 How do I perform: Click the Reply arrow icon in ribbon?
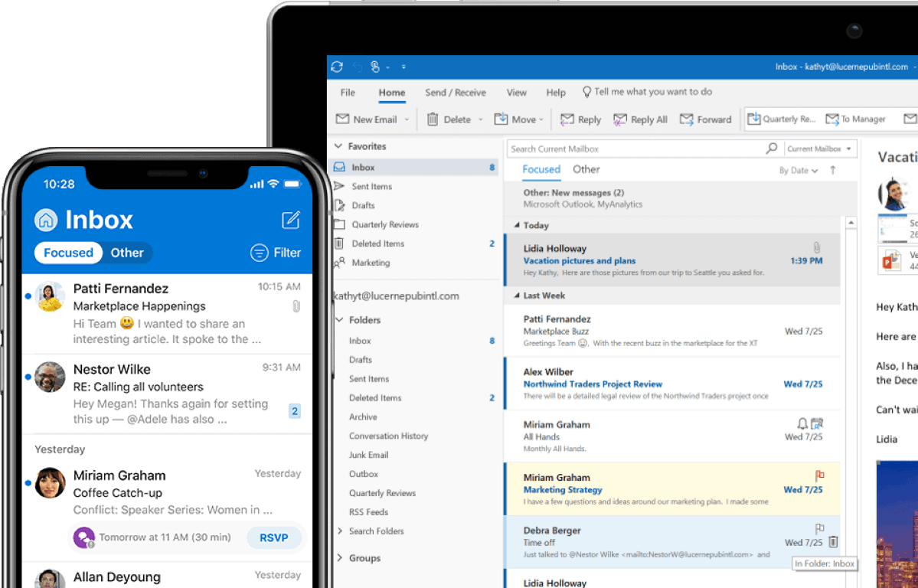coord(567,119)
